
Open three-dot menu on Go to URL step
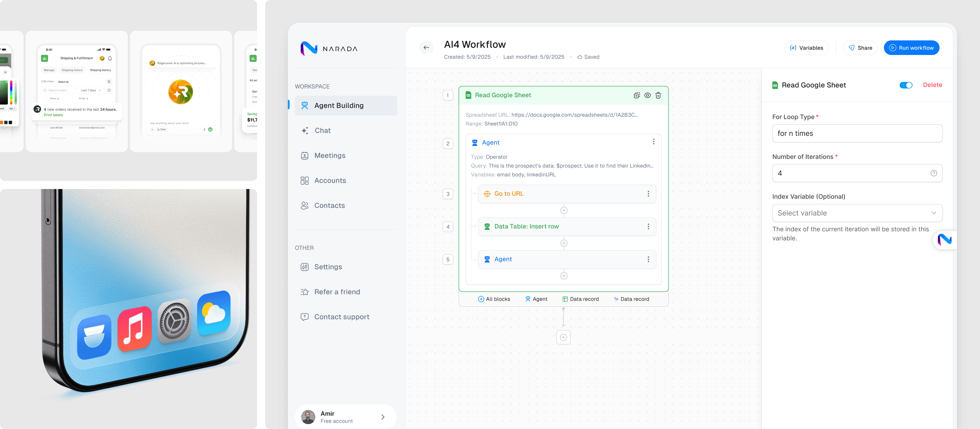point(648,194)
